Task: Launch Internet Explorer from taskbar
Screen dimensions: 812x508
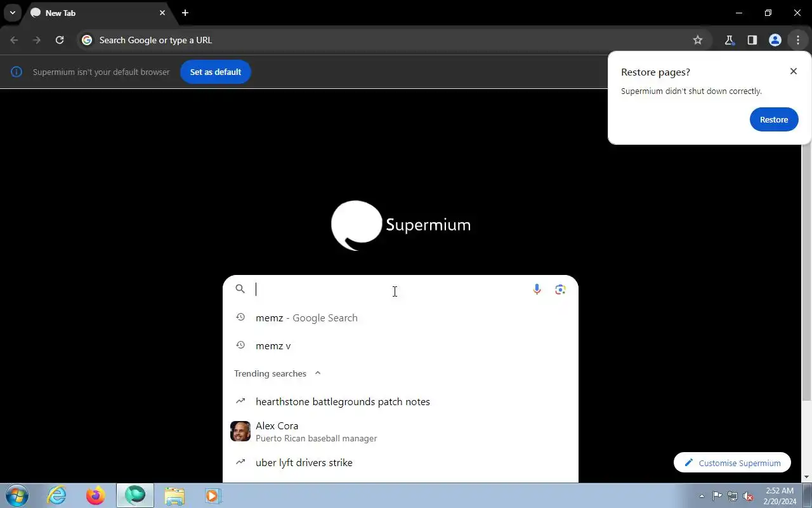Action: click(x=57, y=495)
